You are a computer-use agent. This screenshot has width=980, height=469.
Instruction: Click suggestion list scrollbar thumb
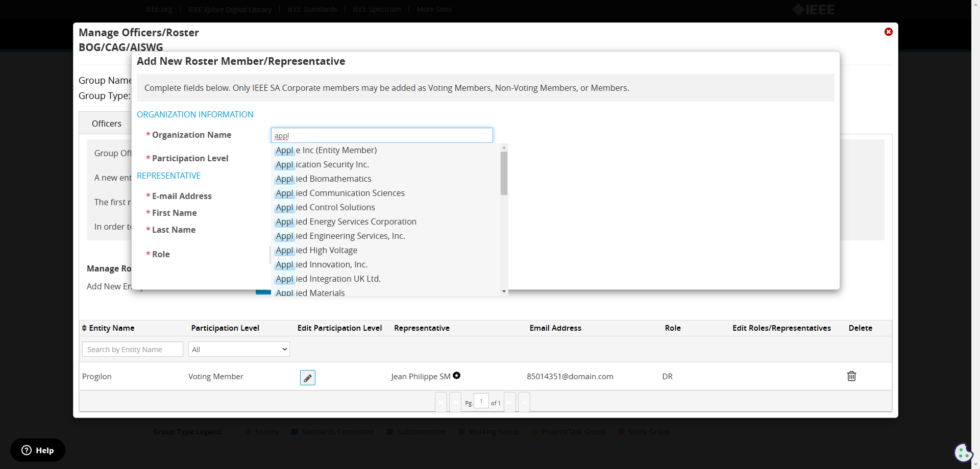click(504, 174)
